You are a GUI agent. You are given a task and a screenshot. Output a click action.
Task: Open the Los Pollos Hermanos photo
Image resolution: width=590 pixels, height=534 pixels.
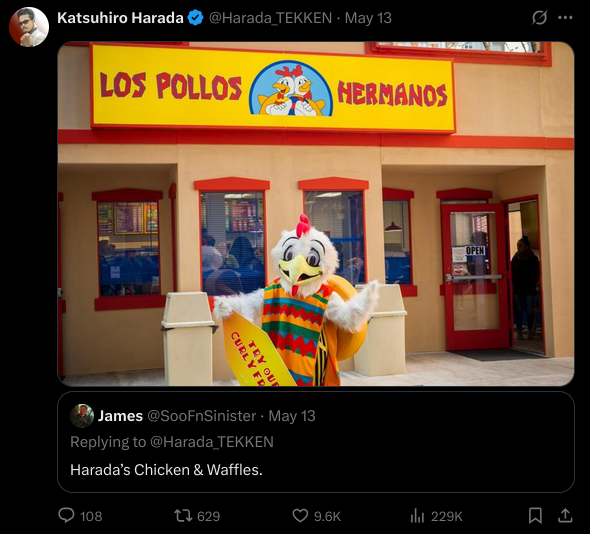point(316,214)
